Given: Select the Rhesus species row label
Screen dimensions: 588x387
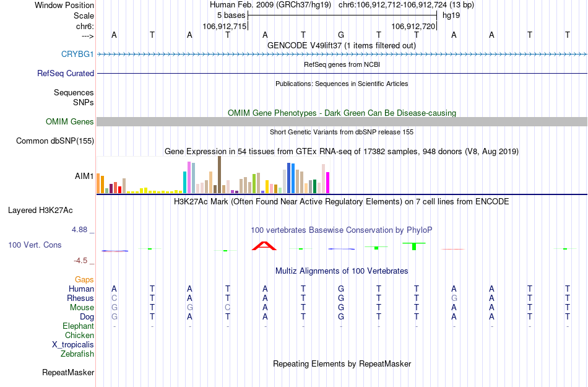Looking at the screenshot, I should tap(80, 298).
